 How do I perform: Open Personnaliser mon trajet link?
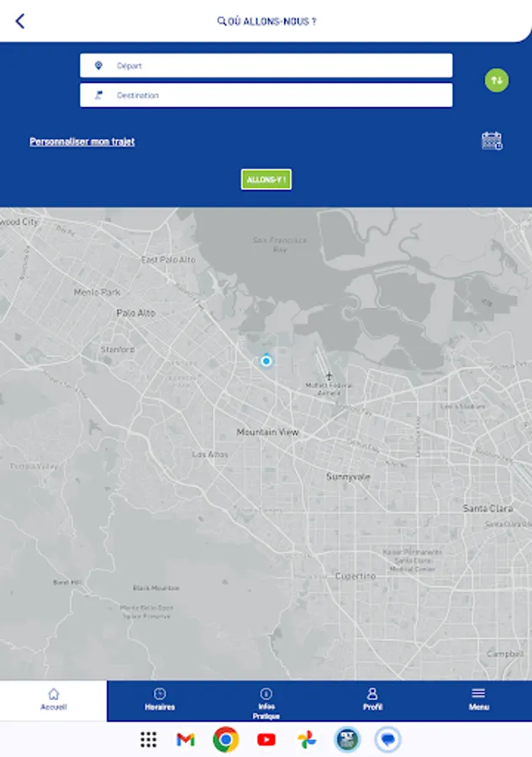pyautogui.click(x=82, y=141)
